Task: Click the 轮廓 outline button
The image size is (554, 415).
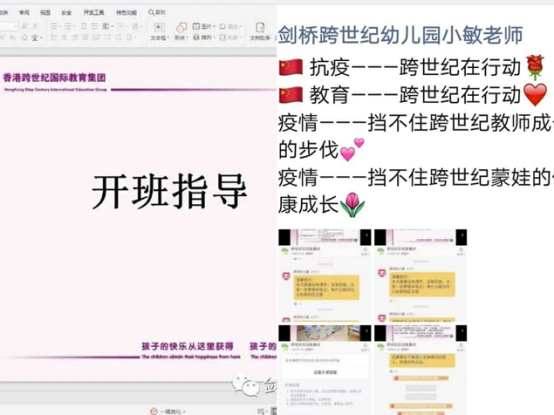Action: click(230, 37)
